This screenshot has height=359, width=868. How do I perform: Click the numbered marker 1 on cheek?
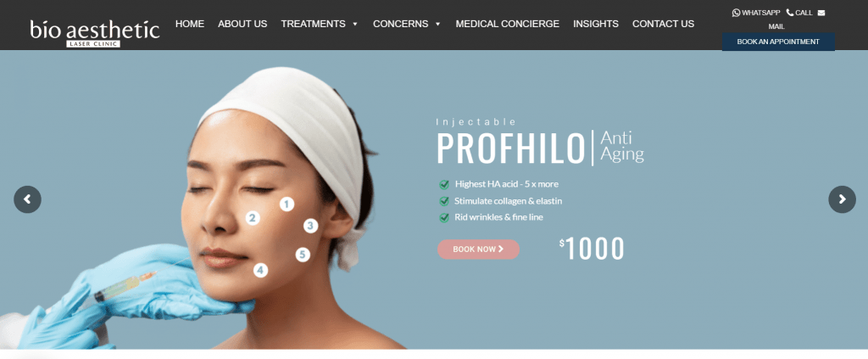[287, 205]
